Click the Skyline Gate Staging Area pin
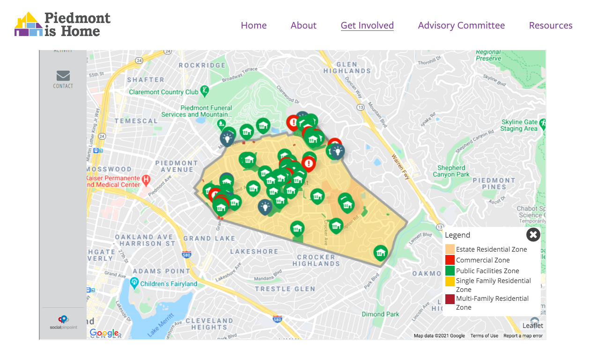The image size is (590, 364). tap(543, 124)
